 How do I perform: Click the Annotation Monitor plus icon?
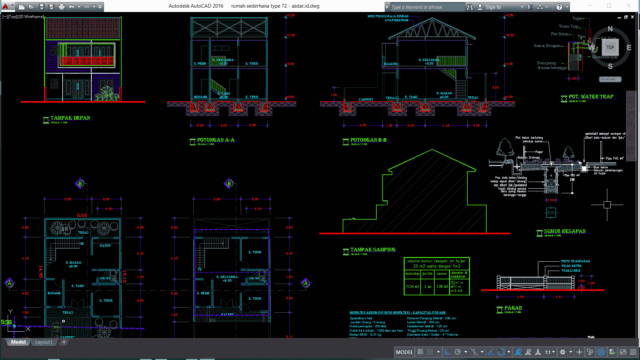[579, 352]
